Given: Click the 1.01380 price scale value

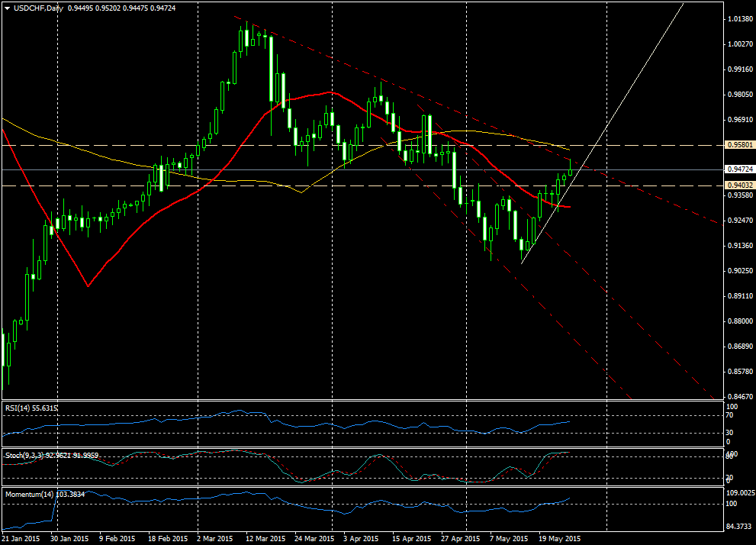Looking at the screenshot, I should [738, 19].
